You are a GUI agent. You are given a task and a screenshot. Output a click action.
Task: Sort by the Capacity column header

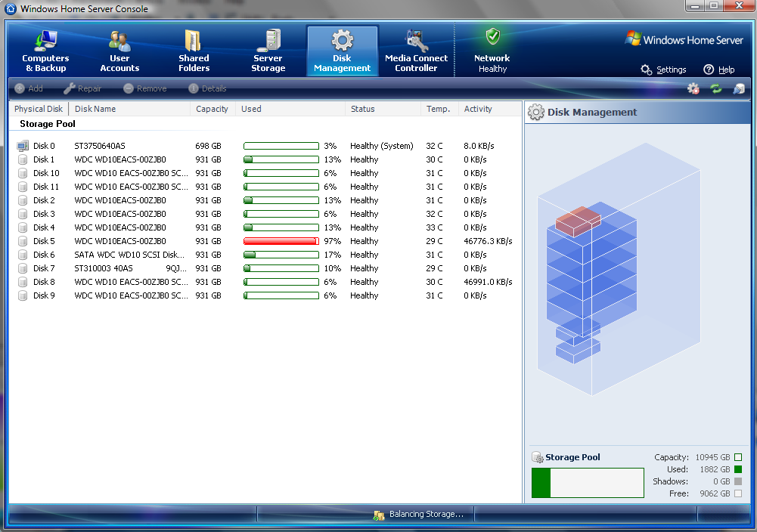(212, 109)
